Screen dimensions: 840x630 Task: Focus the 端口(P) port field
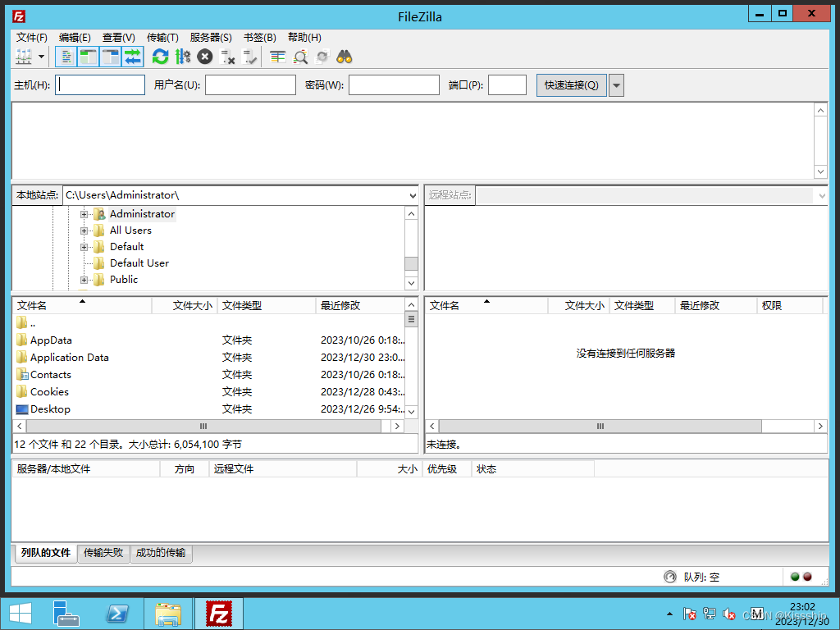(x=507, y=84)
